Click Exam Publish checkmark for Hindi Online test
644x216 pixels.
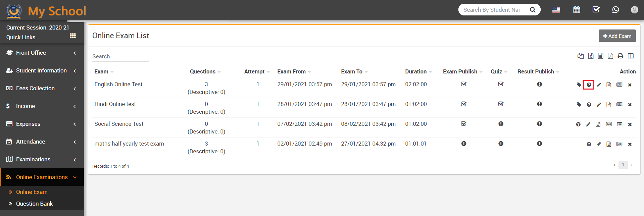(464, 104)
